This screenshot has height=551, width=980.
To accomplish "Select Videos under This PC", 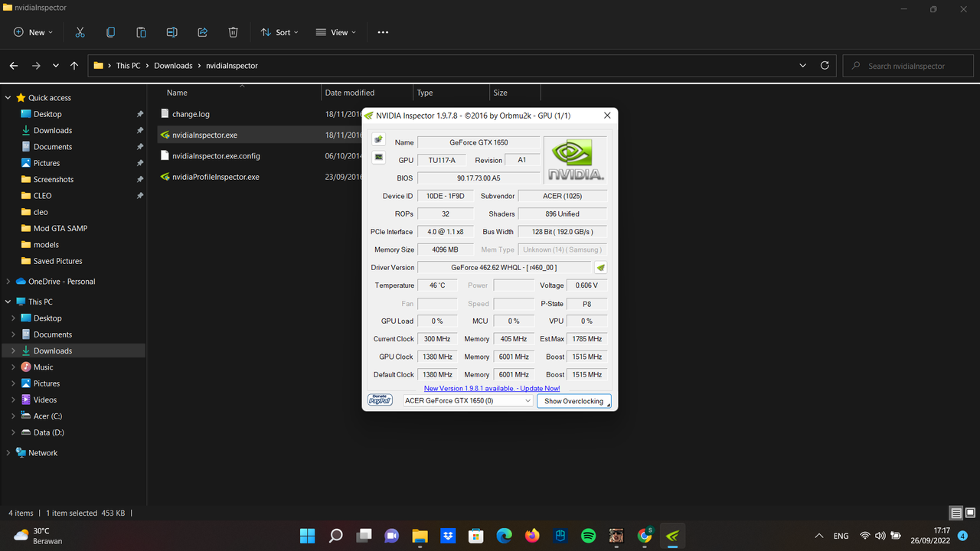I will [45, 399].
